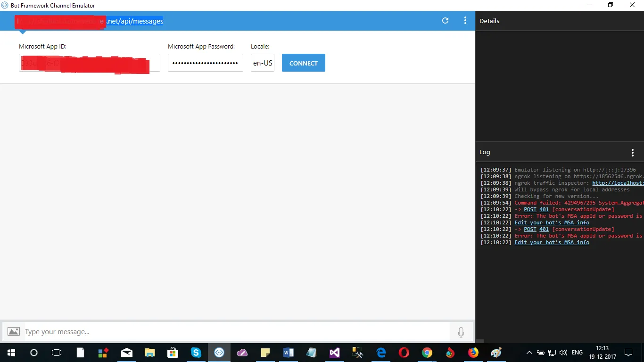Click the first 'Edit your bot's MSA info' link

[552, 222]
